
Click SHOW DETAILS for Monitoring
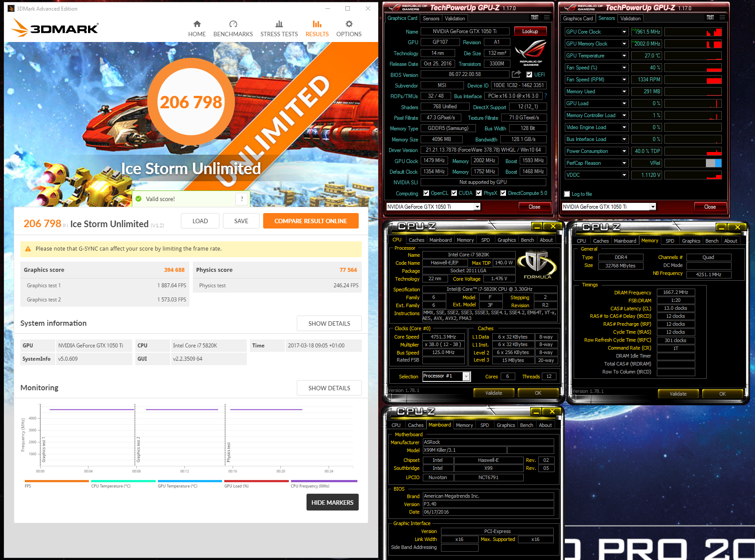tap(329, 388)
